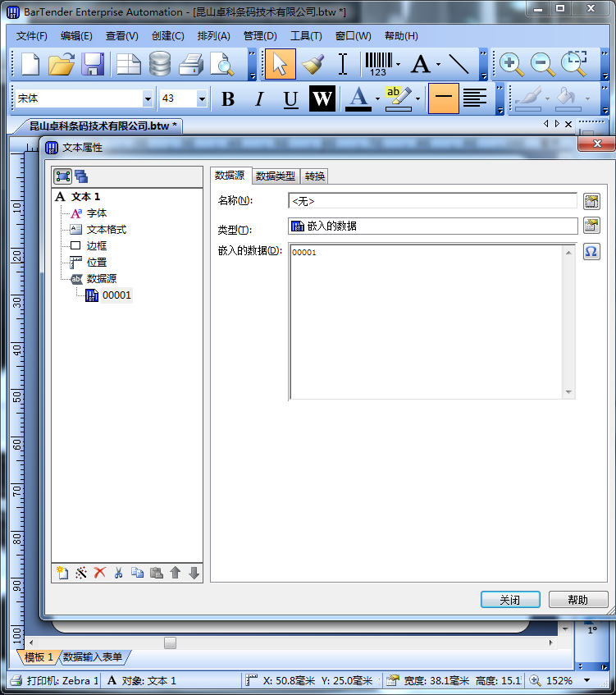Select 文本格式 in the properties tree

pyautogui.click(x=107, y=230)
